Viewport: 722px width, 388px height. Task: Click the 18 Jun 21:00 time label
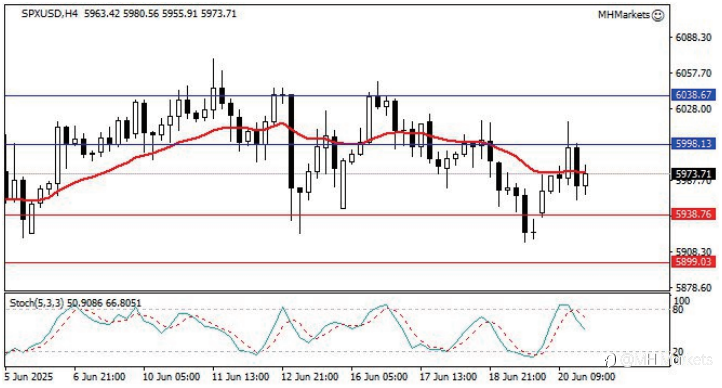(x=517, y=377)
